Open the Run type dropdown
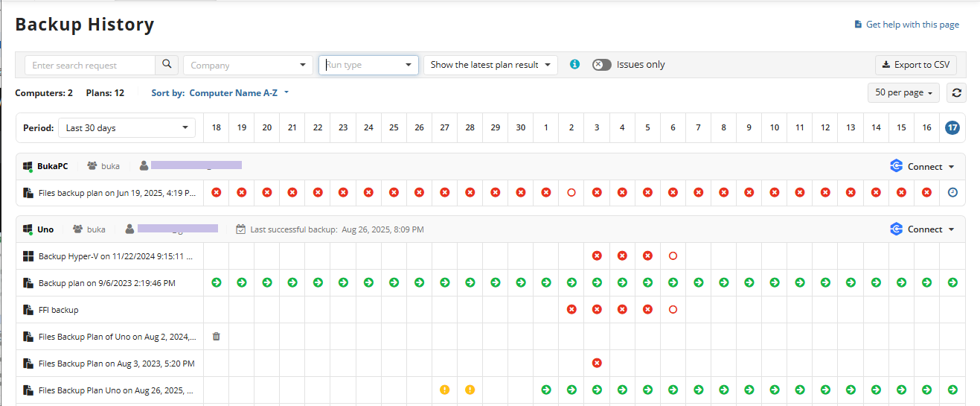Viewport: 980px width, 406px height. pos(368,65)
